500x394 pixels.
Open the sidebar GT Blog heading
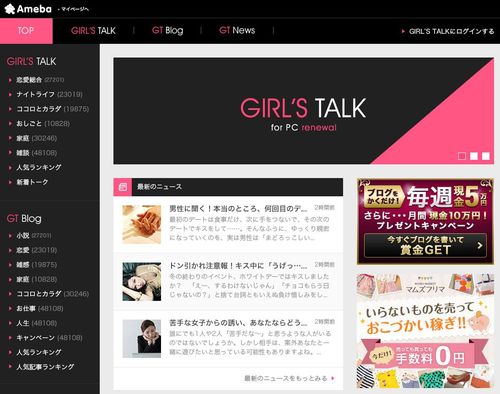click(24, 219)
